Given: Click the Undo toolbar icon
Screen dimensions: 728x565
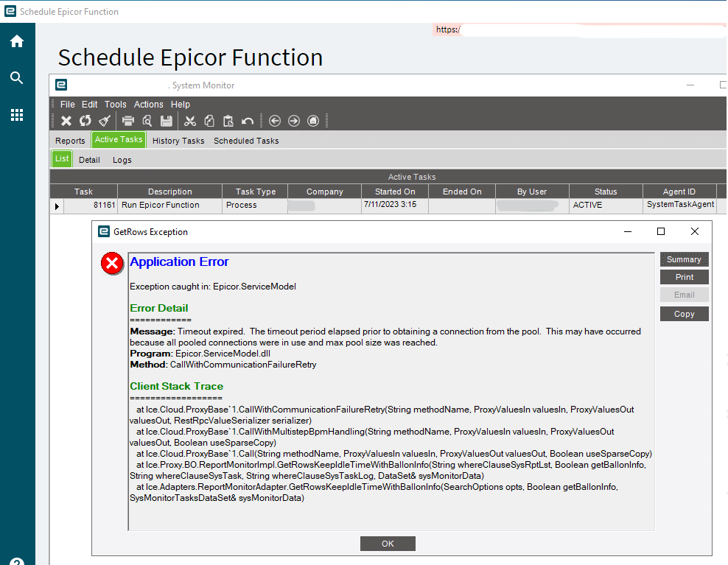Looking at the screenshot, I should point(248,121).
